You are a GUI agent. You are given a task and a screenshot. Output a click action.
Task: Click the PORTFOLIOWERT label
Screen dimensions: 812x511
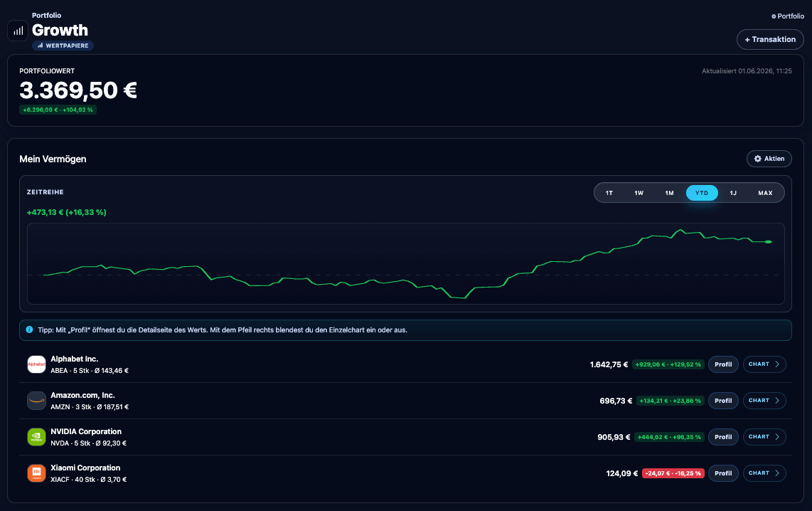[47, 71]
